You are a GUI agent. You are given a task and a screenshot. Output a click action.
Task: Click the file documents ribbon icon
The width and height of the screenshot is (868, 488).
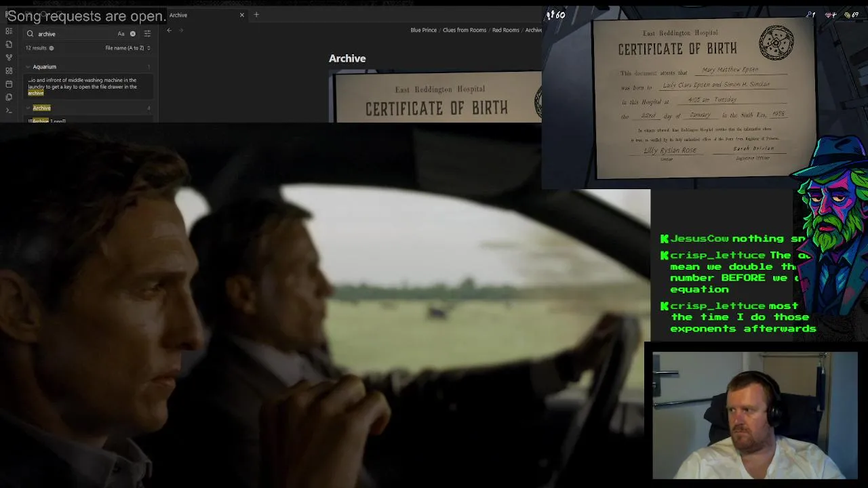pos(9,44)
